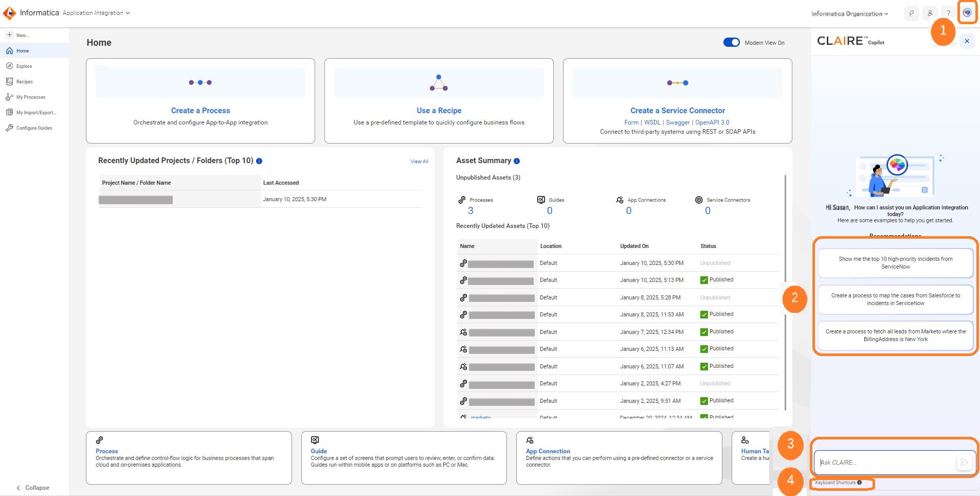Click the Swagger link
The width and height of the screenshot is (980, 496).
pyautogui.click(x=678, y=122)
